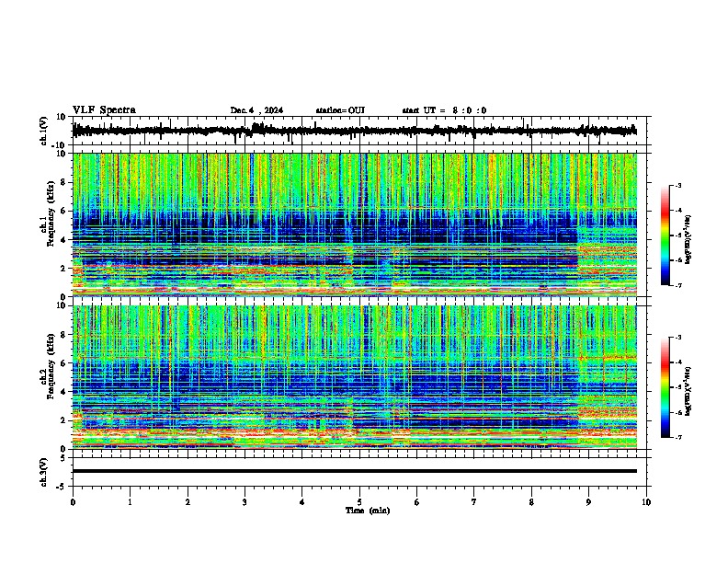Click time axis tick label '0'
Image resolution: width=728 pixels, height=563 pixels.
point(73,502)
